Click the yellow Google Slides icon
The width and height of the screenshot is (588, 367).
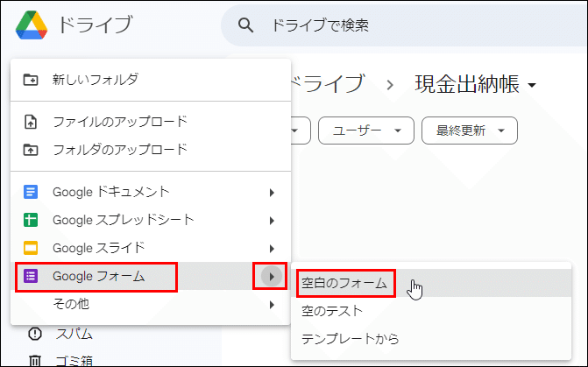click(x=31, y=248)
